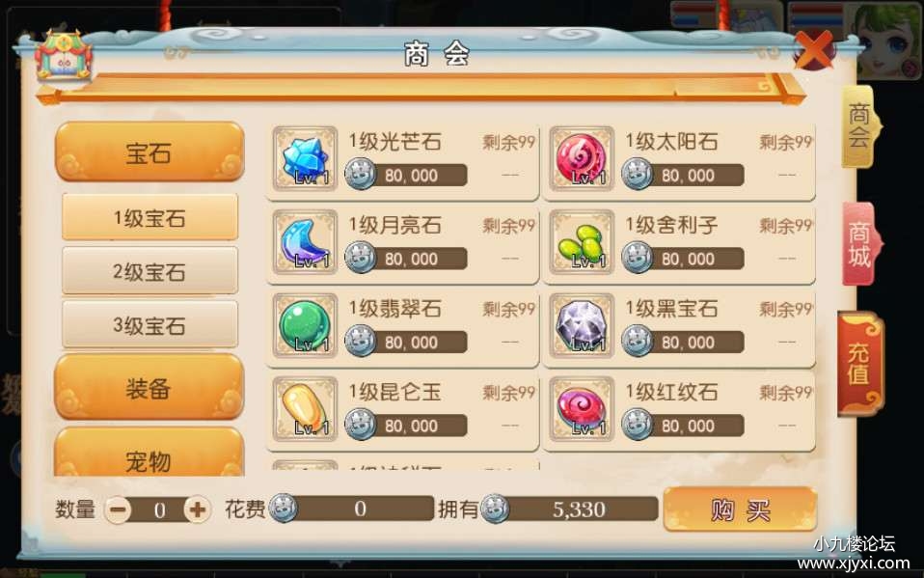
Task: Select the green 1级翡翠石 orb icon
Action: point(305,325)
